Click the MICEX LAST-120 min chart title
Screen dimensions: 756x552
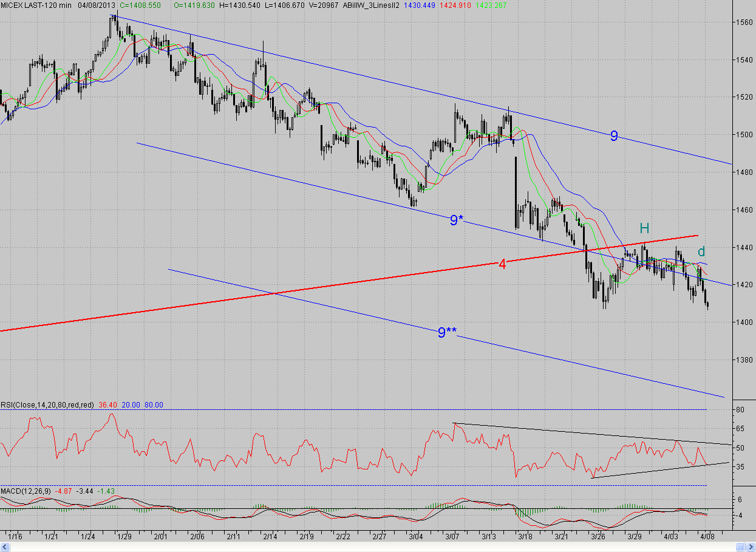35,5
